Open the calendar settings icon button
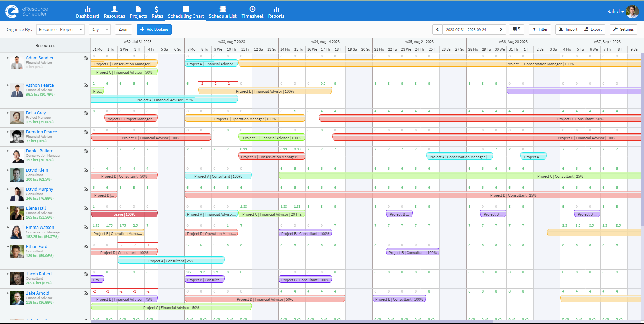This screenshot has width=644, height=324. (517, 29)
